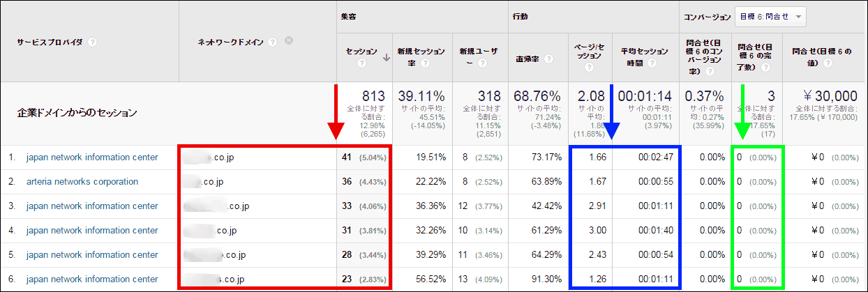Remove the ネットワークドメイン secondary dimension
Image resolution: width=868 pixels, height=292 pixels.
[288, 41]
